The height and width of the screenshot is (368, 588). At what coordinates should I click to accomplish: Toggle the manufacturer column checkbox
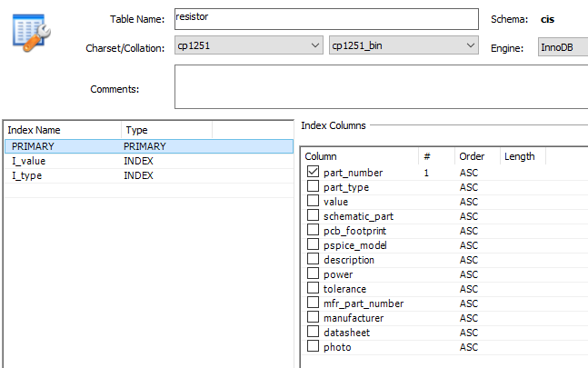pyautogui.click(x=314, y=318)
